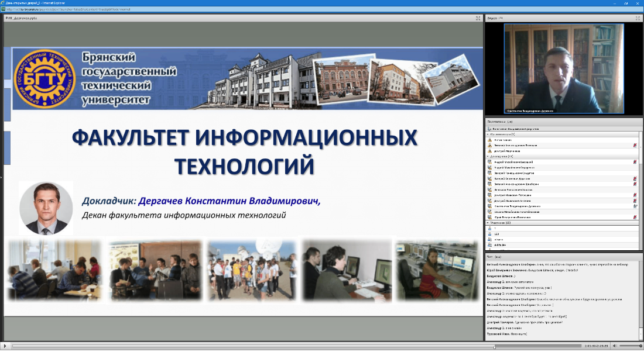Collapse the Участники (60) group
The image size is (644, 352).
point(488,223)
